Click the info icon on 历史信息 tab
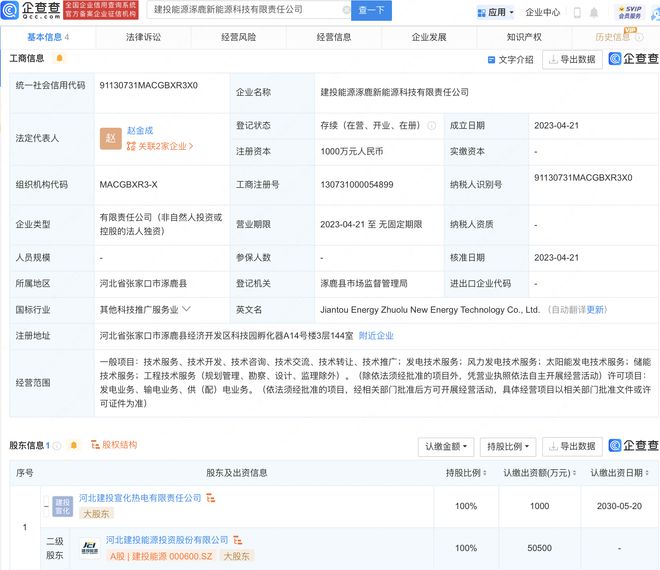The width and height of the screenshot is (660, 570). coord(639,37)
